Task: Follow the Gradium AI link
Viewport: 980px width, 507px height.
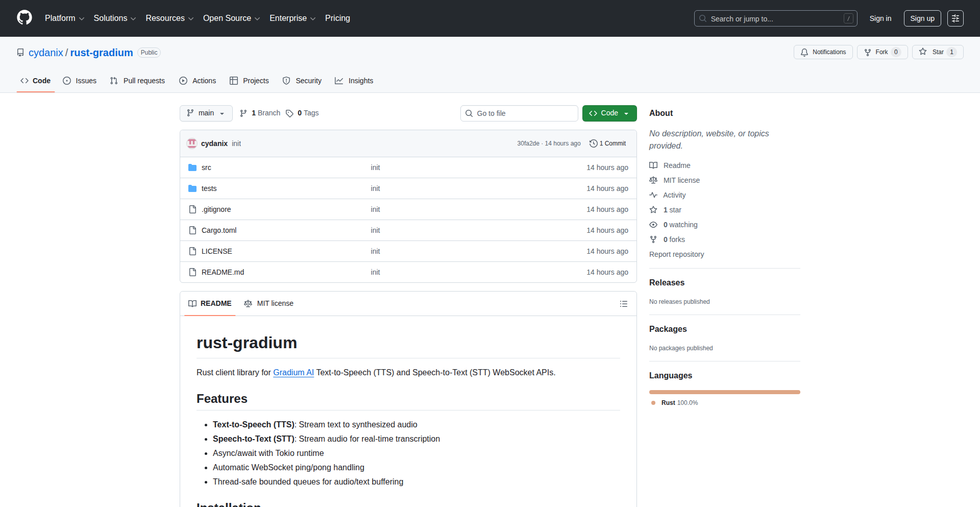Action: click(x=293, y=373)
